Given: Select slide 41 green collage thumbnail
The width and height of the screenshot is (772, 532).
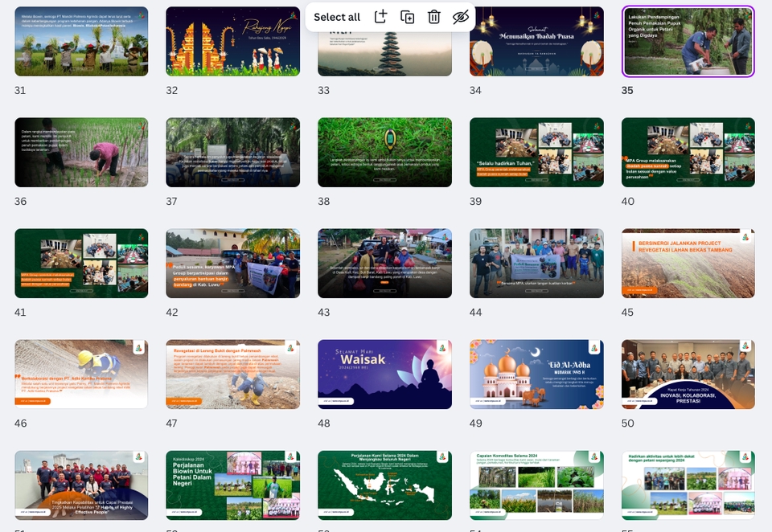Looking at the screenshot, I should [81, 264].
